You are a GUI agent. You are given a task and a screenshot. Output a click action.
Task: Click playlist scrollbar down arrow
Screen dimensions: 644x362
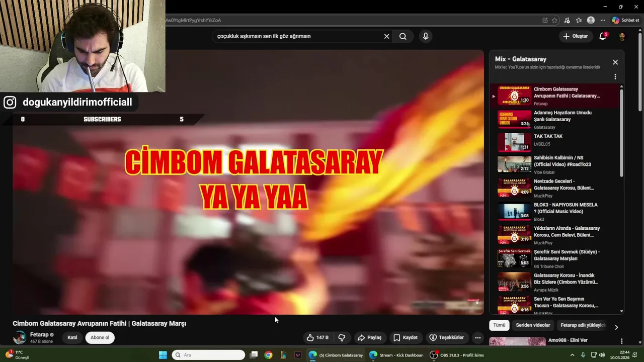pos(622,311)
